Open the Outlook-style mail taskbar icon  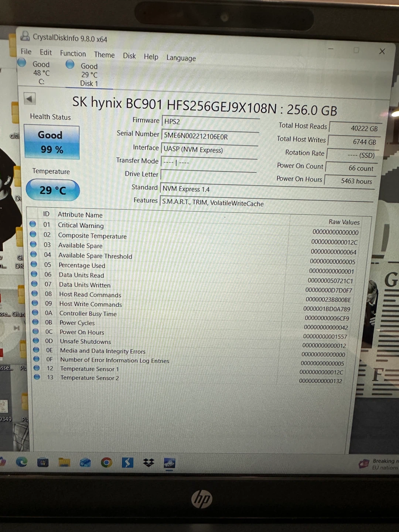point(85,462)
